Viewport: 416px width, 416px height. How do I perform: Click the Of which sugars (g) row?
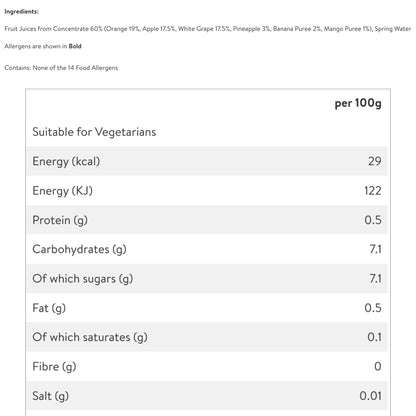(207, 279)
